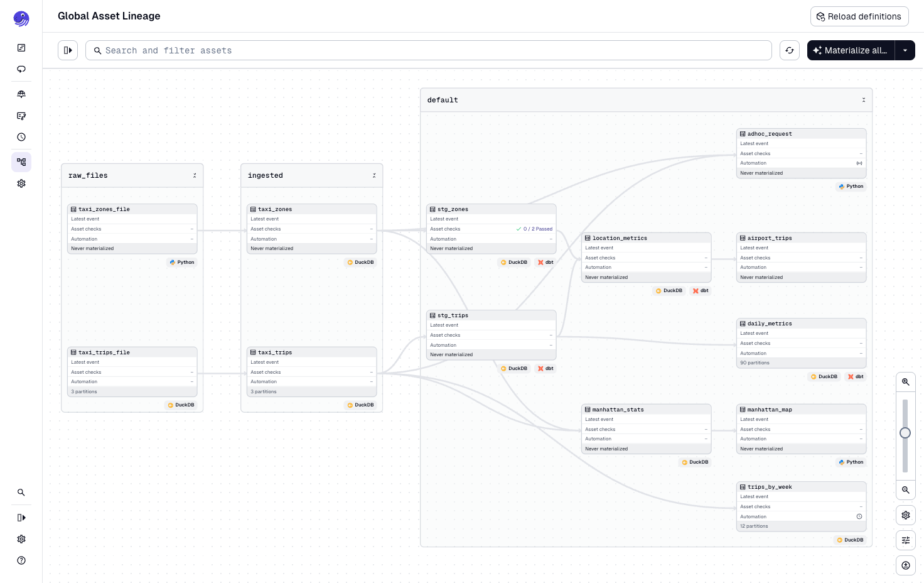Zoom out using the magnifier-minus icon
The image size is (924, 583).
(905, 490)
